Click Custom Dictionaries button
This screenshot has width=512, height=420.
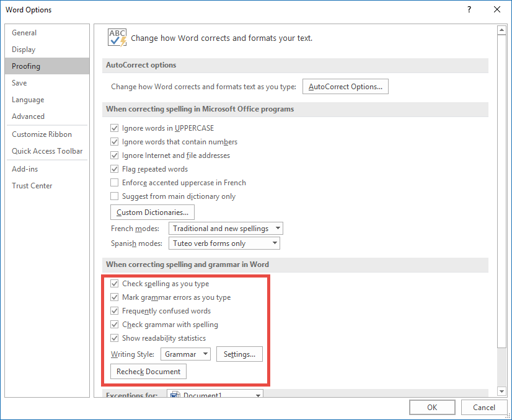(152, 212)
